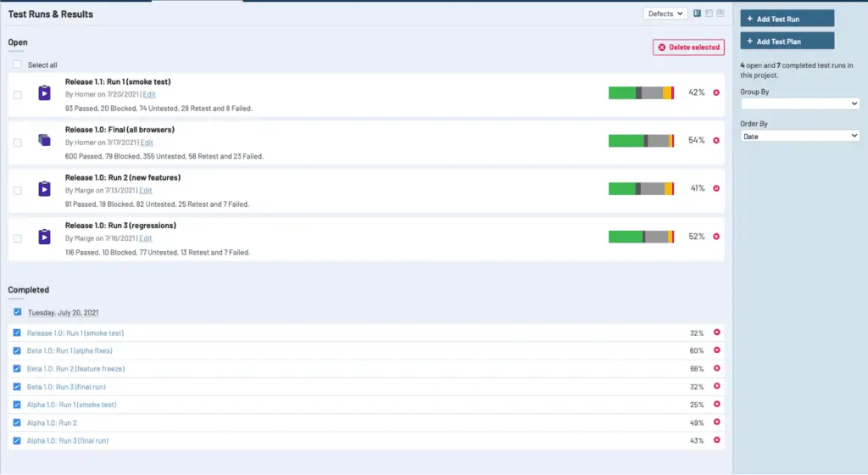Delete Beta 1.0: Run 1 (alpha fixes) red X

[717, 349]
